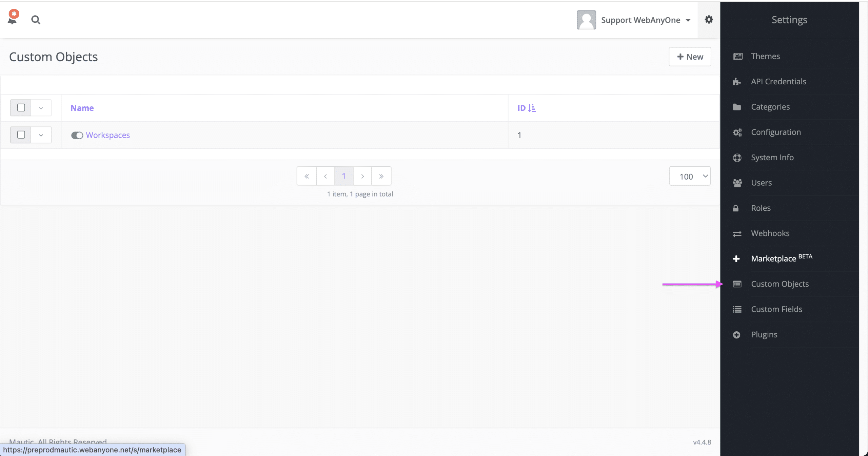The image size is (868, 456).
Task: Select the Themes icon in the Settings panel
Action: click(x=737, y=56)
